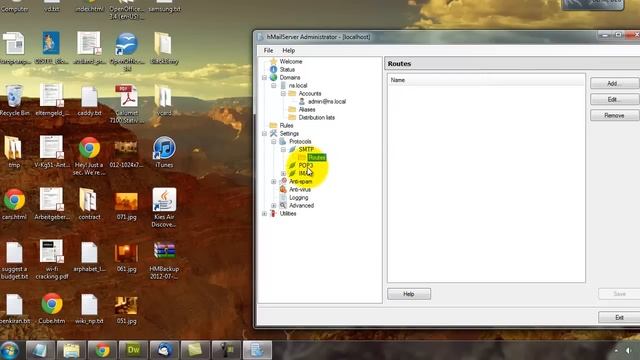Select the Domains globe node
The image size is (640, 360).
(x=289, y=78)
